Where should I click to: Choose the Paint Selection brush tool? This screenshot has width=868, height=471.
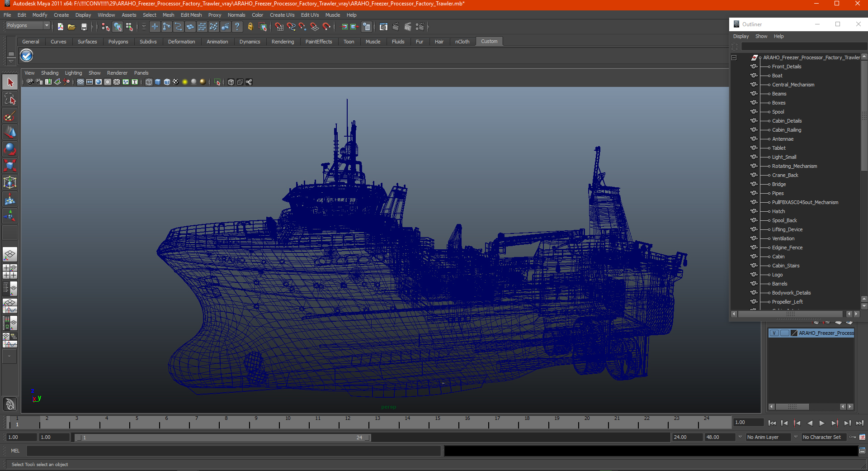pyautogui.click(x=10, y=116)
